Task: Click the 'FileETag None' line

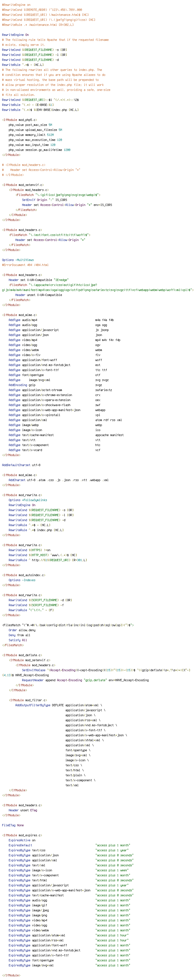Action: point(13,825)
